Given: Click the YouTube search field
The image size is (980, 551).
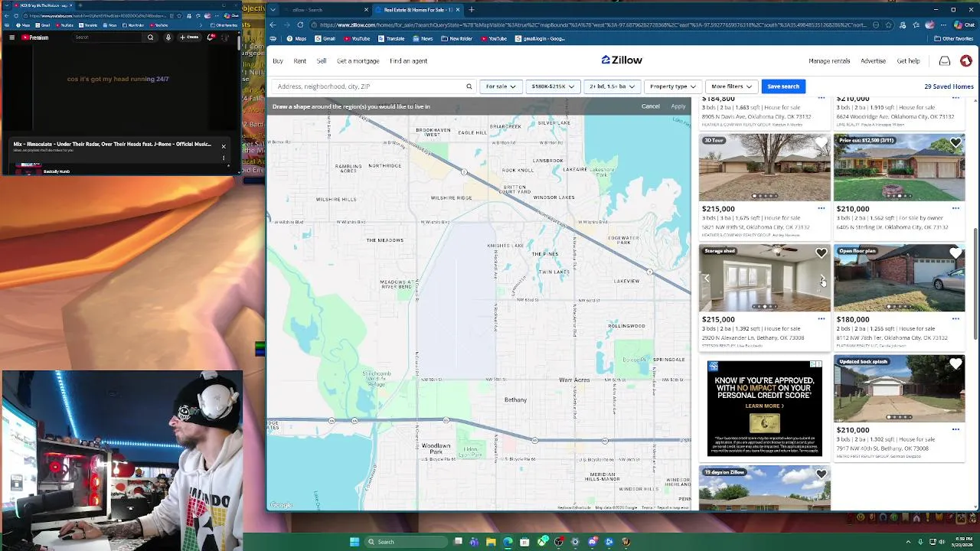Looking at the screenshot, I should pos(106,37).
